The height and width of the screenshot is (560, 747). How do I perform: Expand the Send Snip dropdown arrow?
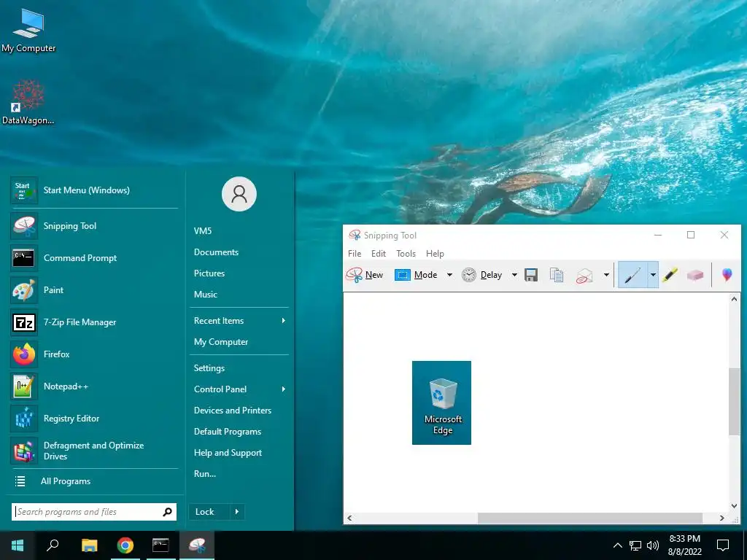tap(606, 275)
